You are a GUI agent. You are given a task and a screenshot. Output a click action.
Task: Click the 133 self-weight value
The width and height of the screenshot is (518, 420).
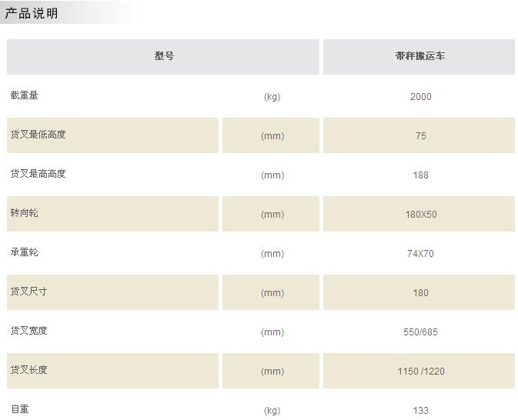(420, 411)
